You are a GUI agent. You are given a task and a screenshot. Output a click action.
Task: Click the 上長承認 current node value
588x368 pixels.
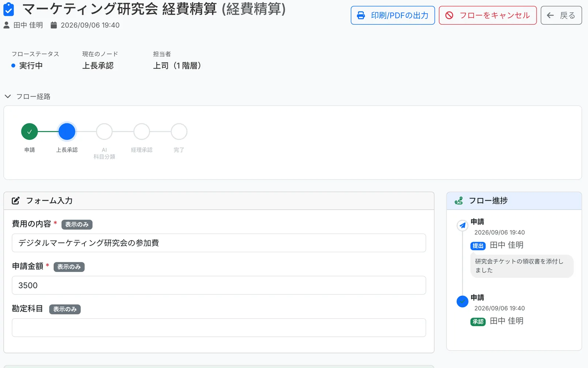(98, 66)
